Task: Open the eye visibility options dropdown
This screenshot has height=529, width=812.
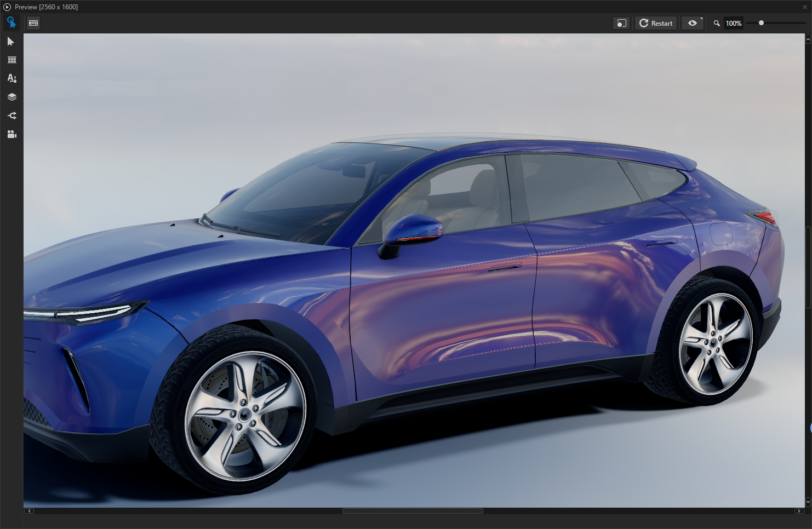Action: pyautogui.click(x=693, y=23)
